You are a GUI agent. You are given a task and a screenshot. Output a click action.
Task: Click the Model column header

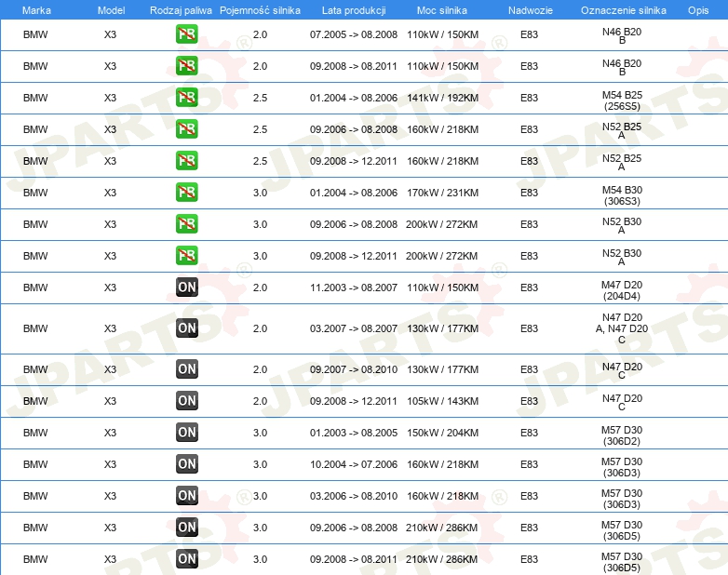[111, 10]
